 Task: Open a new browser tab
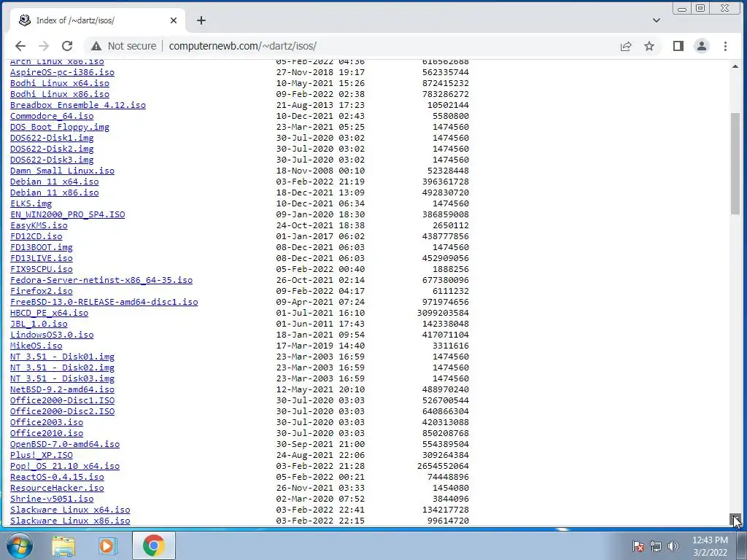point(201,20)
